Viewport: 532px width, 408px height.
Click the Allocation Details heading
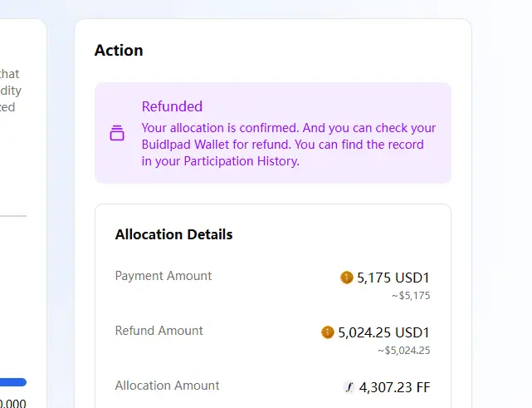click(173, 234)
